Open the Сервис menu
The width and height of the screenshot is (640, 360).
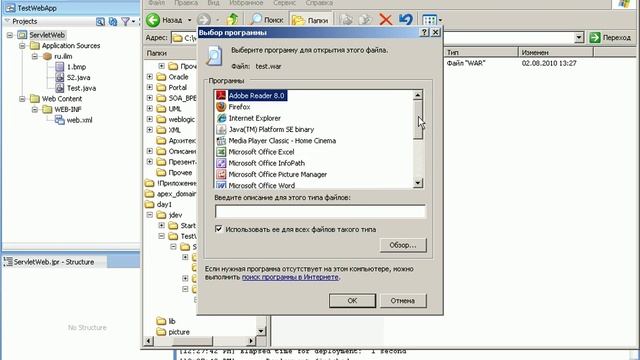click(x=284, y=3)
